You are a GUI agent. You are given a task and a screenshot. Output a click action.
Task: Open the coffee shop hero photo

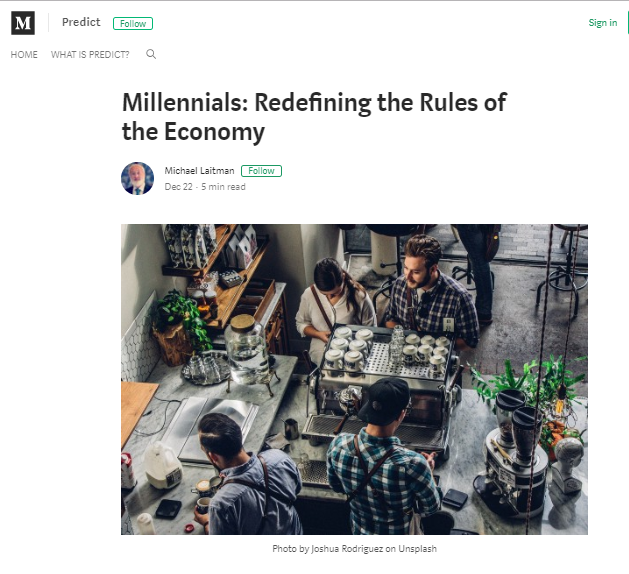coord(354,379)
